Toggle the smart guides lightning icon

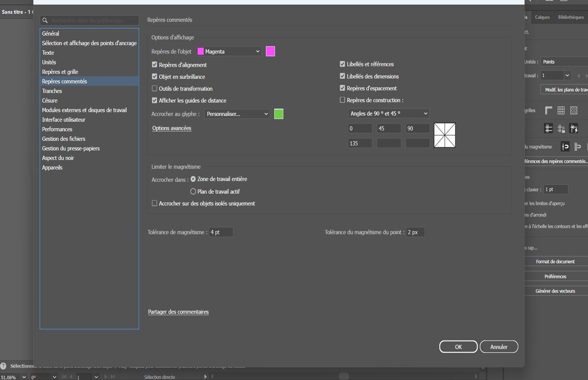(574, 128)
